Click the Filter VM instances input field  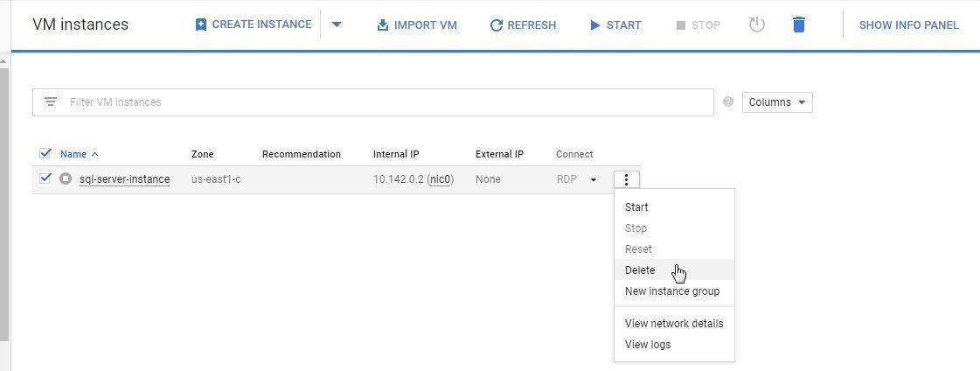[385, 102]
